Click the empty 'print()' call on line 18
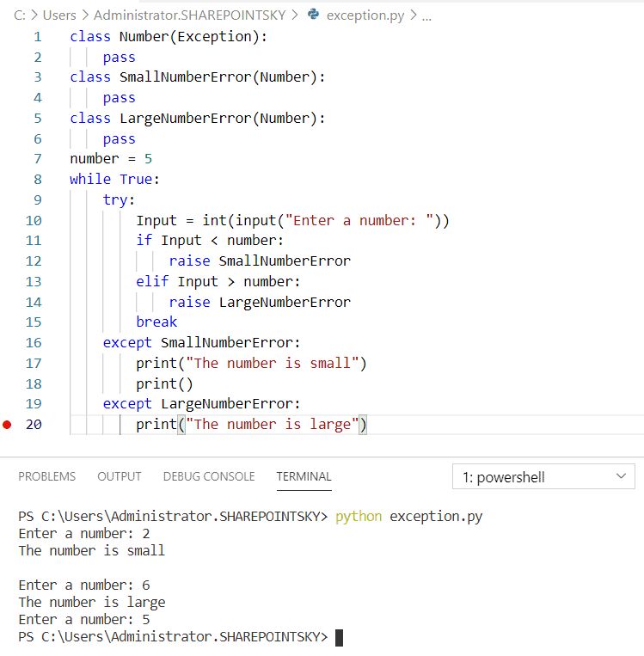This screenshot has height=656, width=644. tap(164, 384)
